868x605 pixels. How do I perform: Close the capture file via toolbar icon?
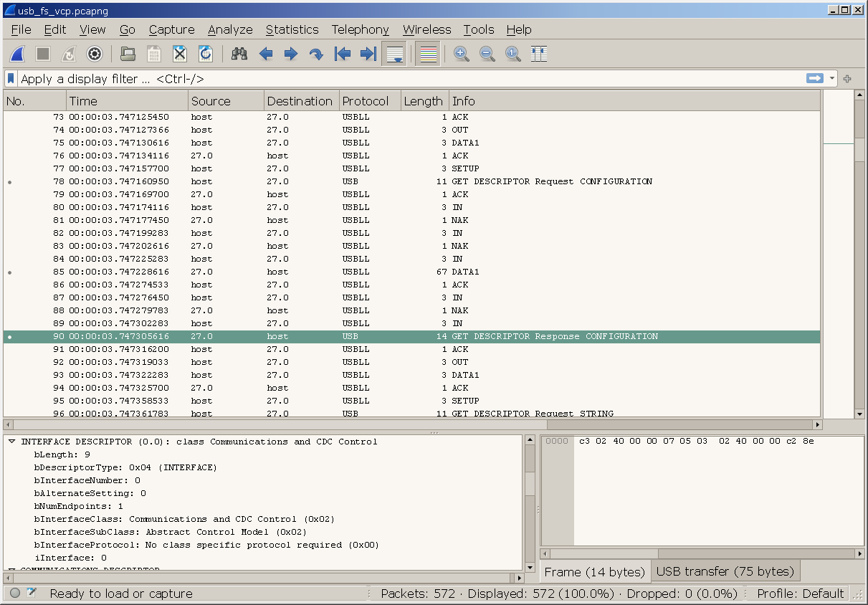click(180, 54)
